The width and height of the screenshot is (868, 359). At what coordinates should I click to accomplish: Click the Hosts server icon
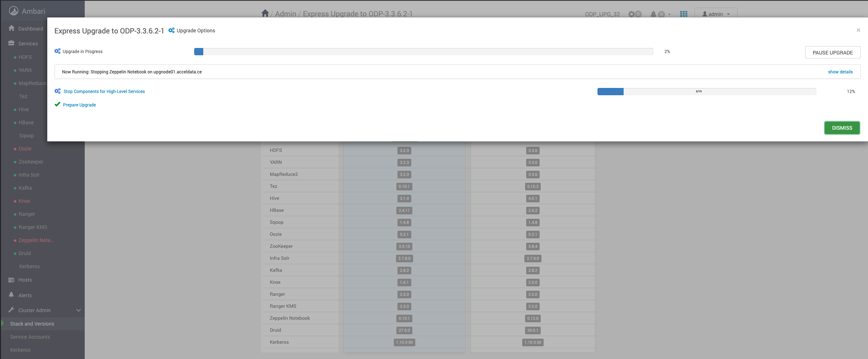pos(11,280)
